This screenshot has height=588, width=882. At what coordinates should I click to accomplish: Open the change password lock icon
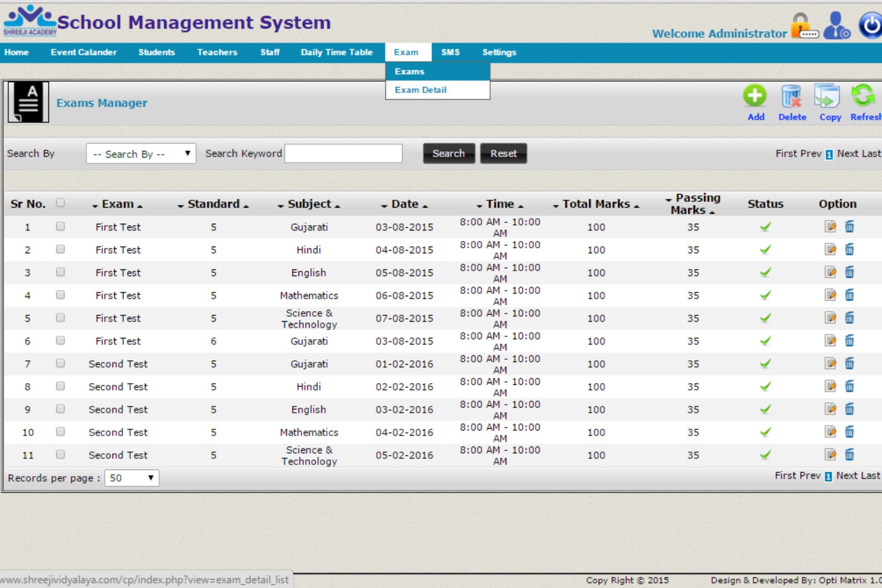point(805,26)
